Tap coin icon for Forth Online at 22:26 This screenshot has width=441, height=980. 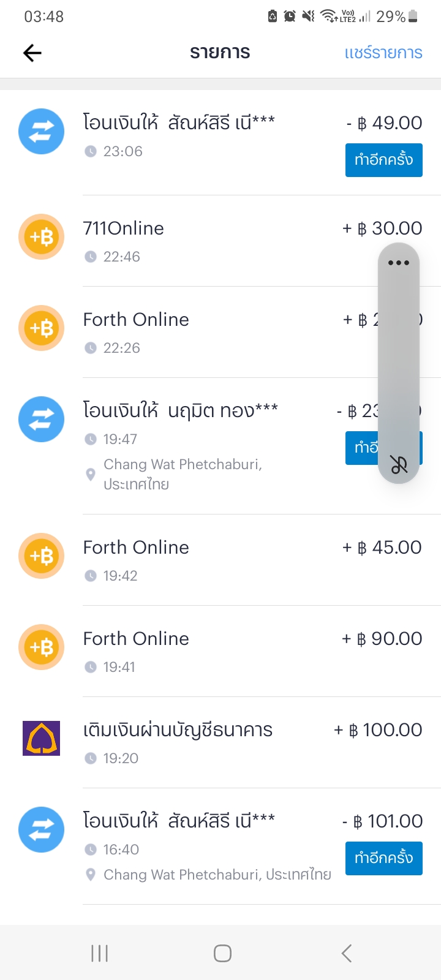(41, 328)
